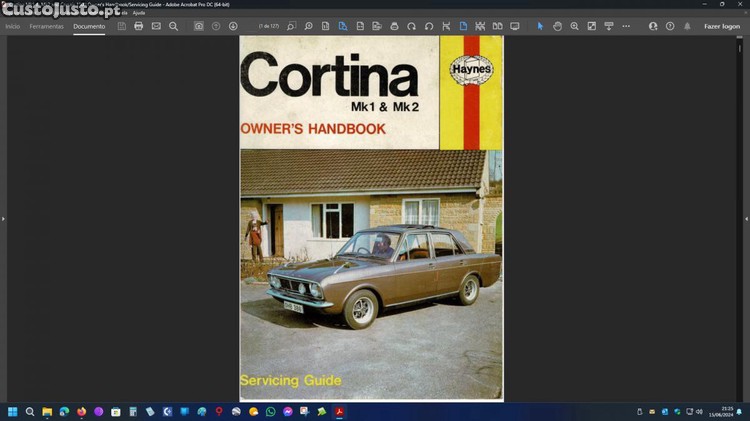Switch to the Início tab
750x421 pixels.
12,26
